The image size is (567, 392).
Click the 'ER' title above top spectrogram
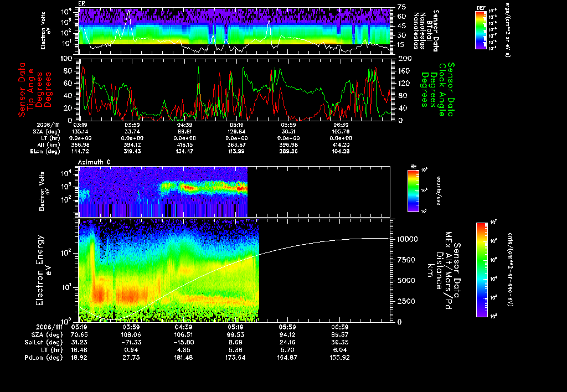point(82,4)
